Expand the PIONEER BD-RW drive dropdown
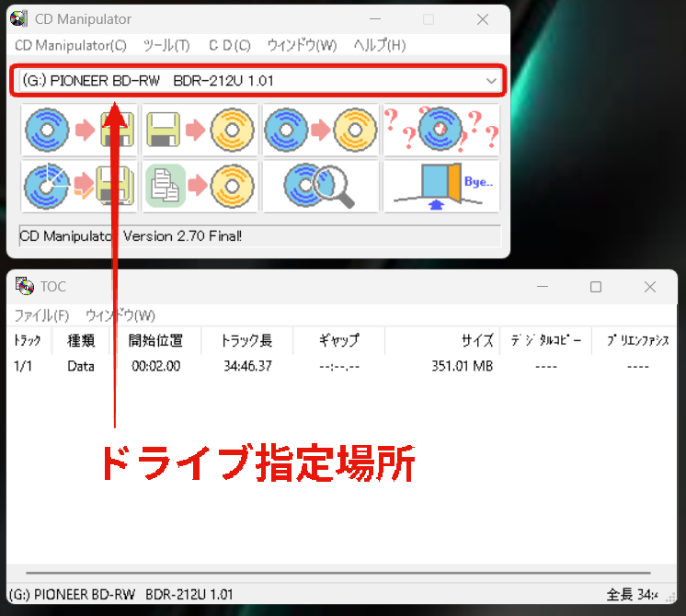Screen dimensions: 686x616 point(490,81)
